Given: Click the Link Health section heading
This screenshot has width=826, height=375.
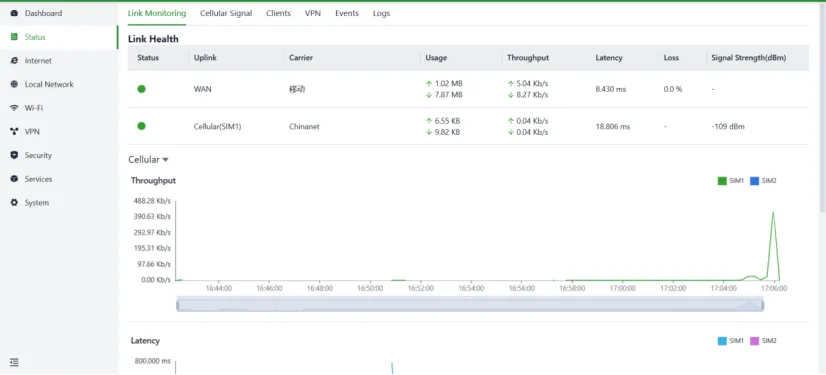Looking at the screenshot, I should (153, 39).
